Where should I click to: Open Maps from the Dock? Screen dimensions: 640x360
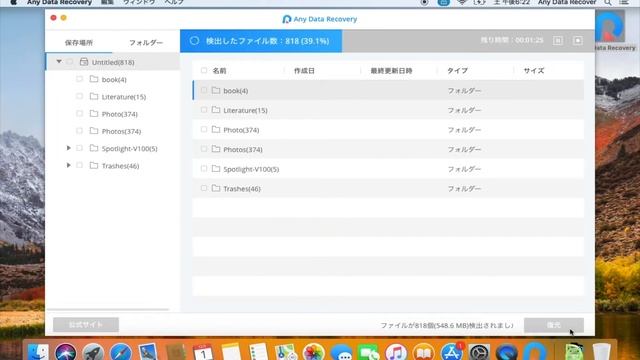(286, 352)
